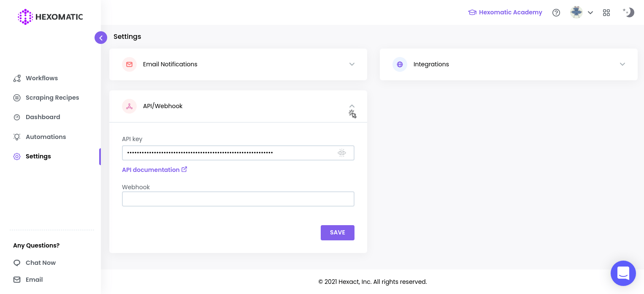Click inside the Webhook input field

pyautogui.click(x=238, y=199)
